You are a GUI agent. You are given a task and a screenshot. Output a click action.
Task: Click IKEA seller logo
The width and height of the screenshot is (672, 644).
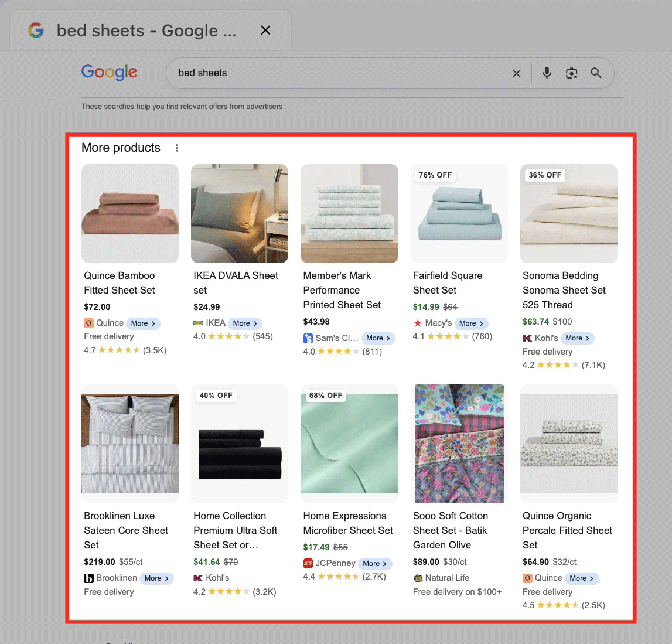point(198,323)
